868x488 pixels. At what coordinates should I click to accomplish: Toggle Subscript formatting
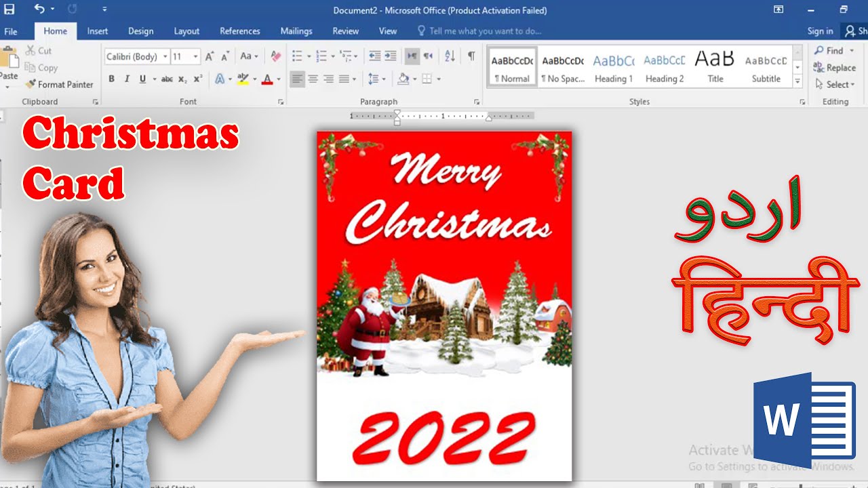182,79
